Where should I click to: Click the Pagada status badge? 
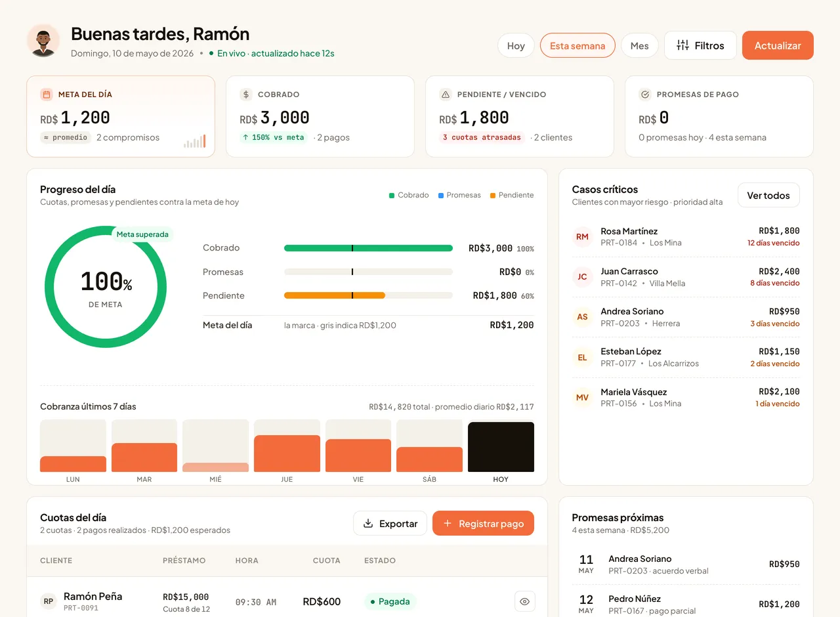[390, 601]
